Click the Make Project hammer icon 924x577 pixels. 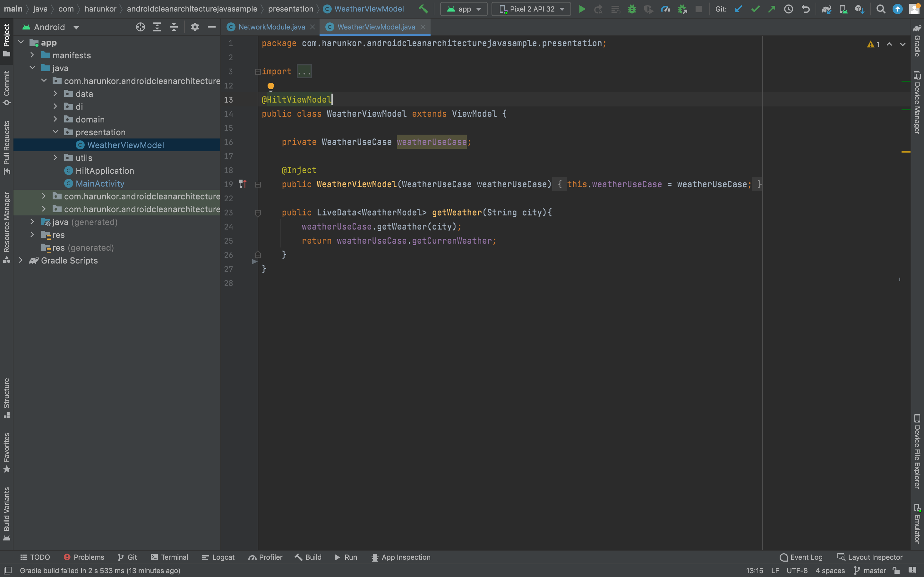(423, 9)
